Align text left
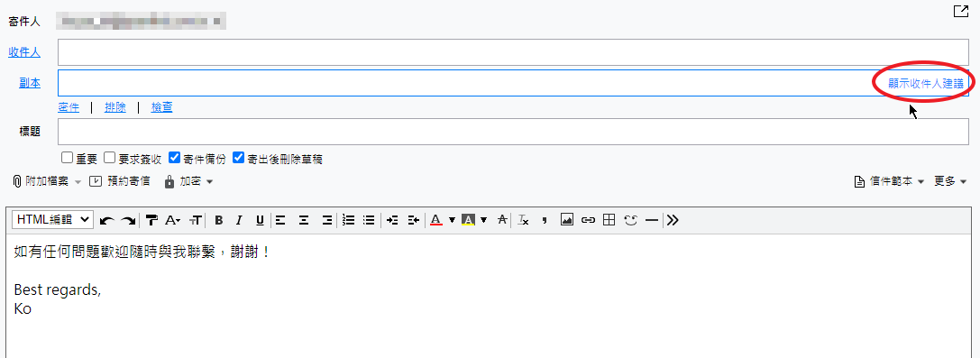 point(280,220)
